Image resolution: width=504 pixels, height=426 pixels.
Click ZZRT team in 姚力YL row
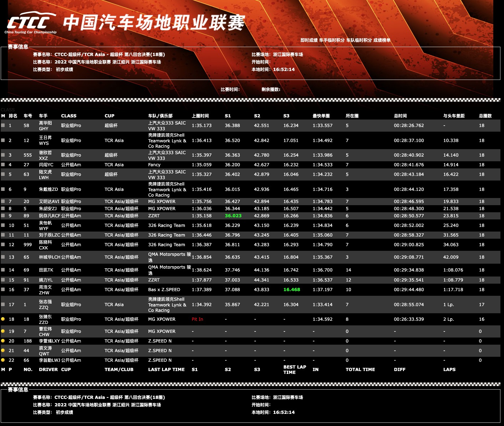(154, 280)
